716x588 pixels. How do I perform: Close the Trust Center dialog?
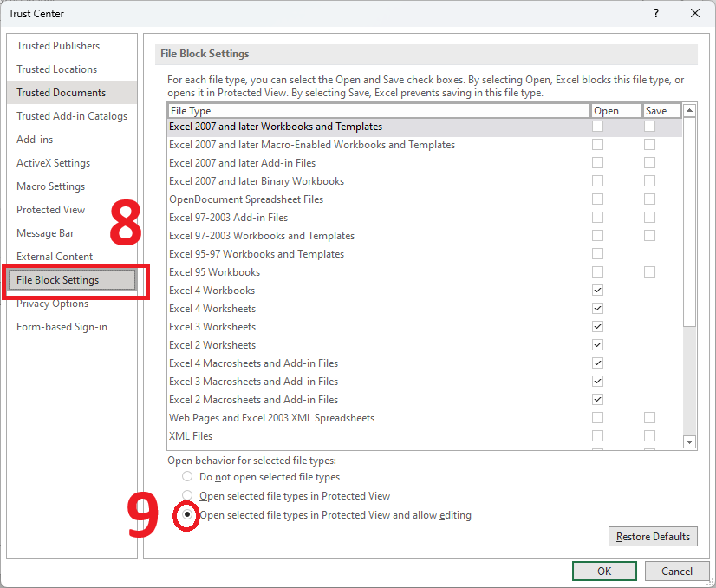pyautogui.click(x=694, y=13)
